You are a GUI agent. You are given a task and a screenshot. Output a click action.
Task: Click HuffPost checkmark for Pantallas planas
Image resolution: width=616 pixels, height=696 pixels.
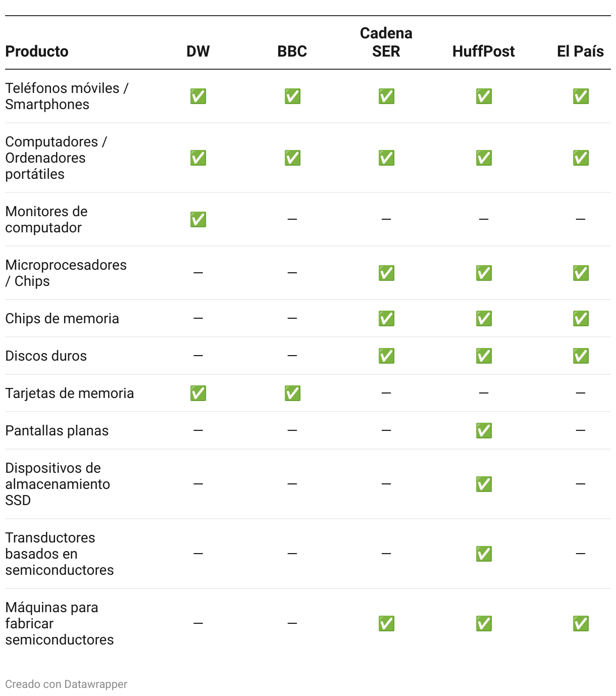484,430
